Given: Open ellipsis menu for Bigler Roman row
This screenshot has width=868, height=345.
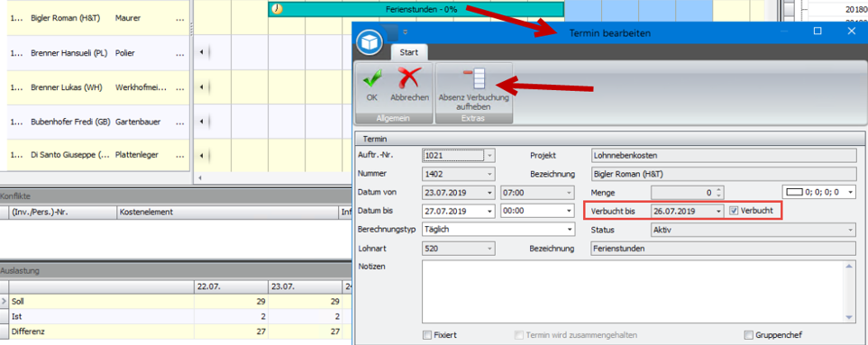Looking at the screenshot, I should click(x=179, y=18).
